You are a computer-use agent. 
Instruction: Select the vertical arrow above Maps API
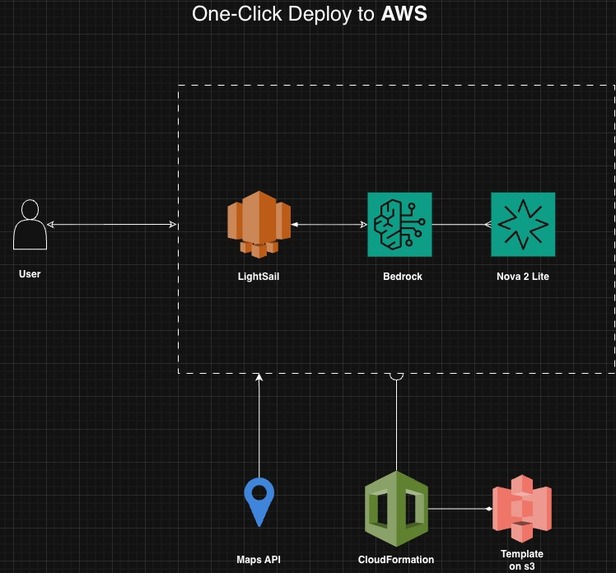pos(259,425)
